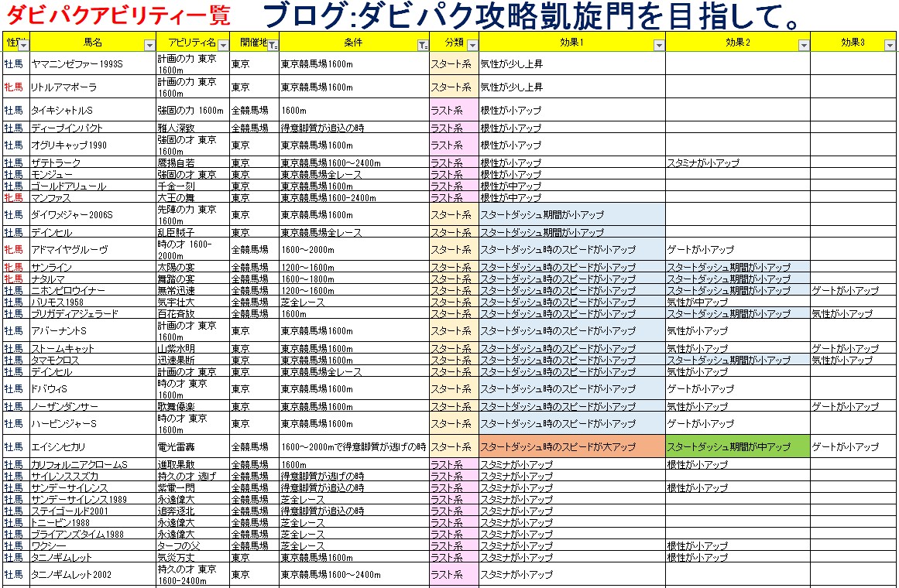
Task: Open the 馬名 column filter dropdown
Action: click(x=149, y=45)
